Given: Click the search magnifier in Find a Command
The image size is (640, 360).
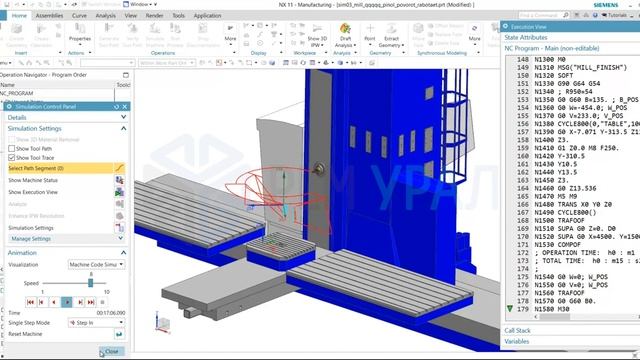Looking at the screenshot, I should pos(566,15).
